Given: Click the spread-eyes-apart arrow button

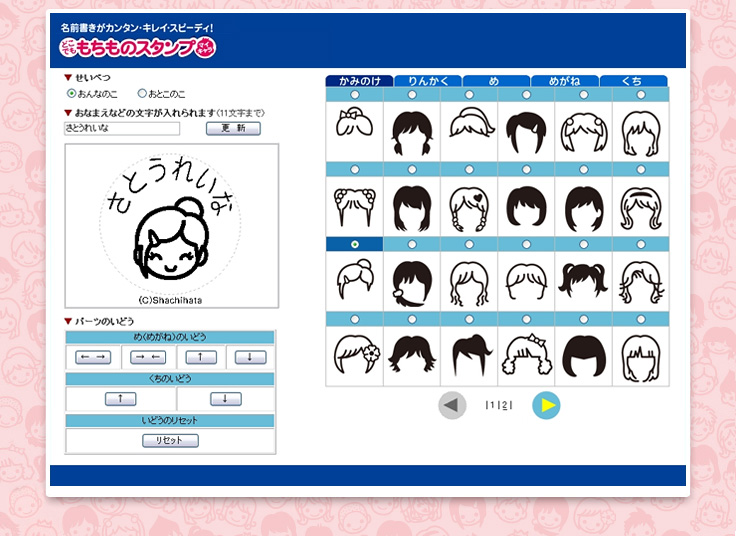Looking at the screenshot, I should (93, 357).
